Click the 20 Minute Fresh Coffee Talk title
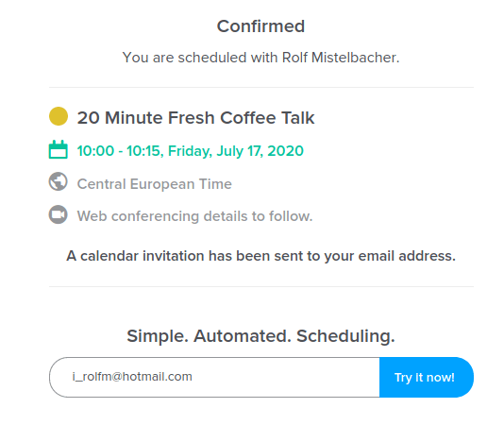The image size is (504, 425). pos(195,118)
